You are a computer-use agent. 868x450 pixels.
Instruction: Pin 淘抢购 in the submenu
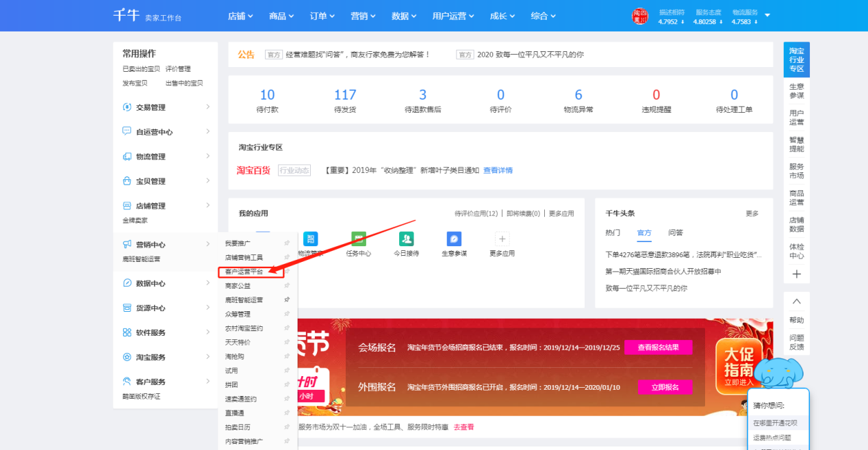click(287, 356)
